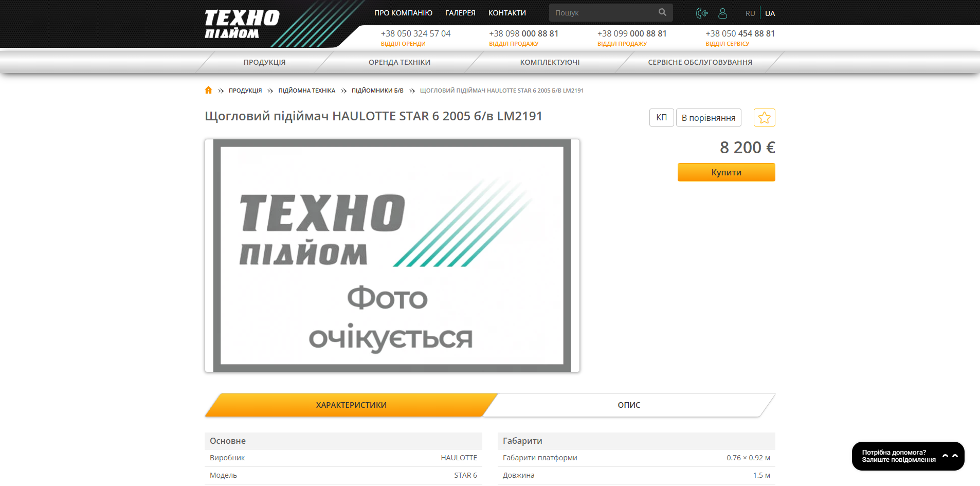Viewport: 980px width, 486px height.
Task: Click the HAULOTTE manufacturer value
Action: (x=459, y=458)
